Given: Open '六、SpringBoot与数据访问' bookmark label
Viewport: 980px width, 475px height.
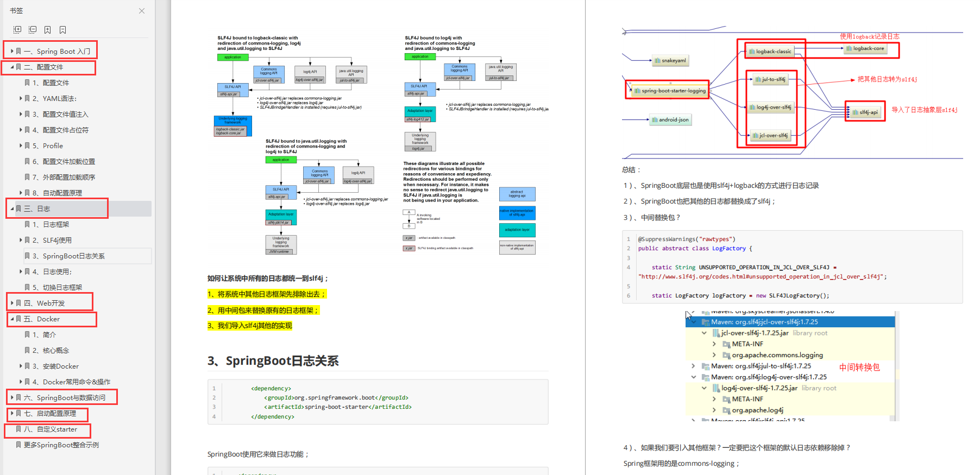Looking at the screenshot, I should (65, 398).
